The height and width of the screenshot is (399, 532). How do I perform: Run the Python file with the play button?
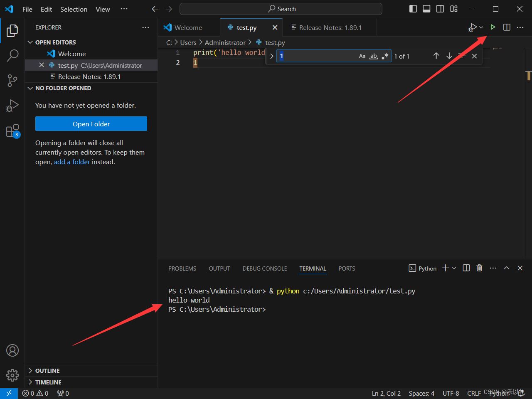[493, 27]
